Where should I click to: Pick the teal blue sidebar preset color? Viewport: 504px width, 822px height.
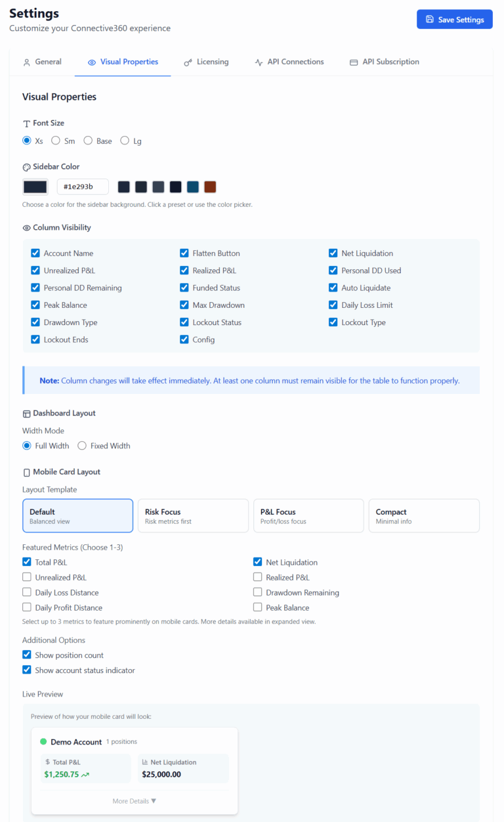coord(193,187)
